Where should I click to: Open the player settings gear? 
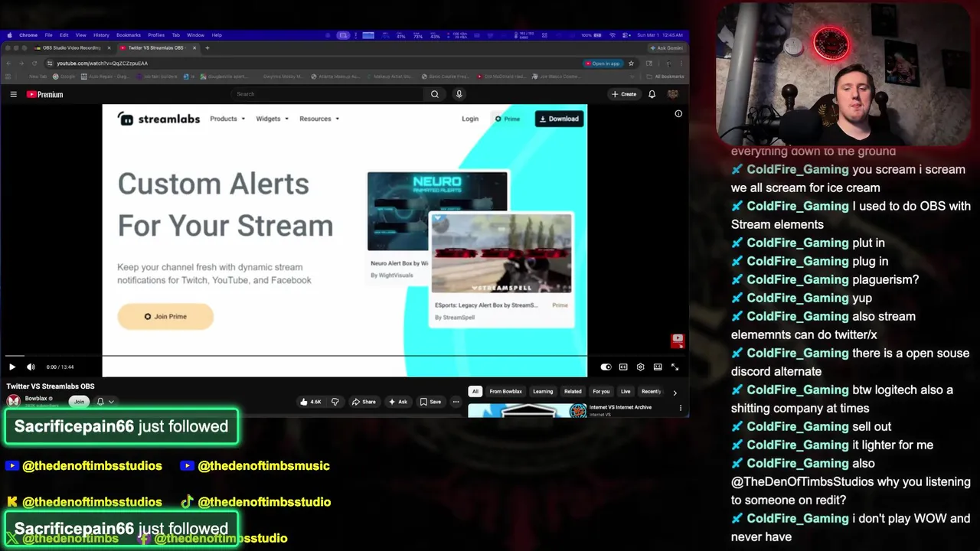tap(641, 367)
